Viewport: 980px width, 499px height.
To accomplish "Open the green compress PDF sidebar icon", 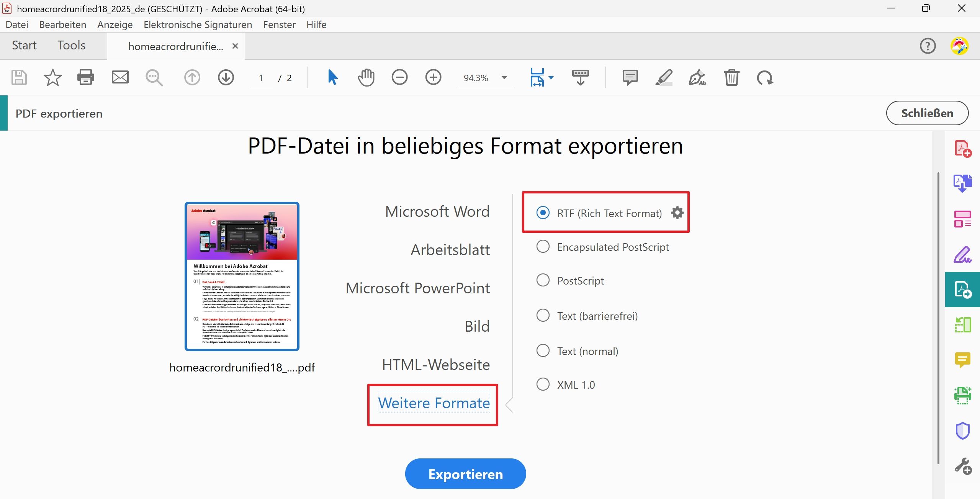I will (x=962, y=325).
